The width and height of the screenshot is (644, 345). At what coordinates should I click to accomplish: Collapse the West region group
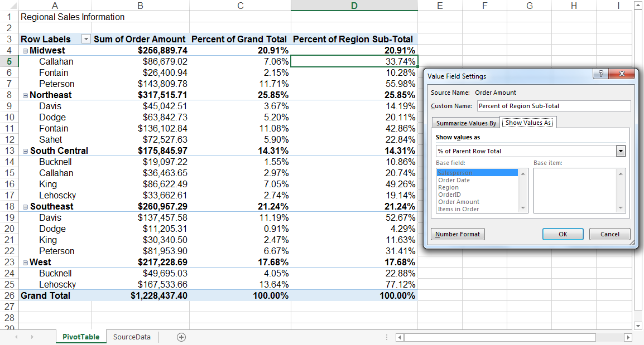point(25,263)
